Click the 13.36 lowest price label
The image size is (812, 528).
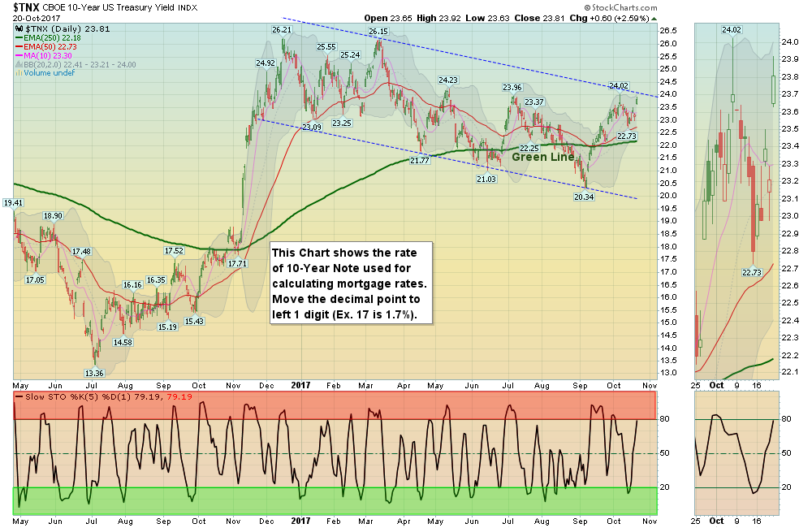tap(94, 373)
